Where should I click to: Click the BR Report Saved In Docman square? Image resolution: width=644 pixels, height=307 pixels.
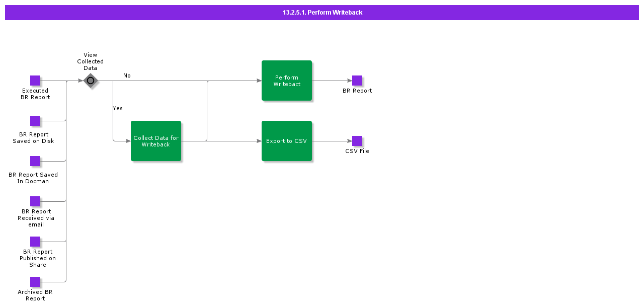coord(35,161)
